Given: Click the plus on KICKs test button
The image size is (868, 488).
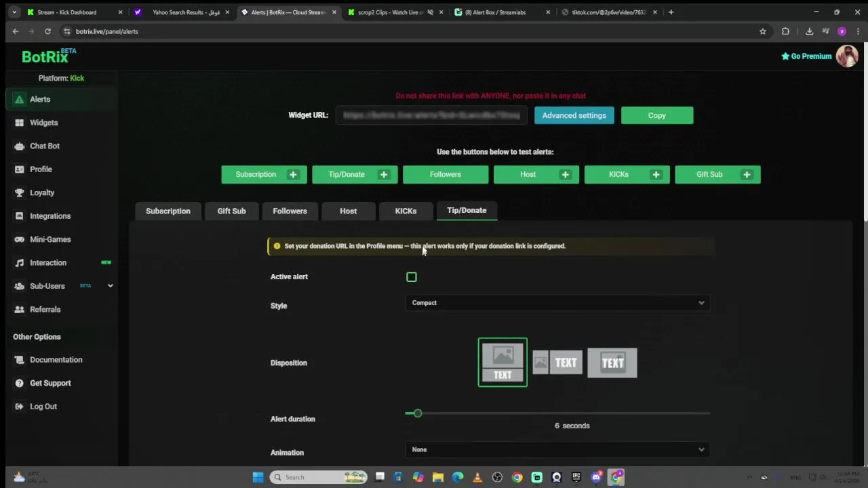Looking at the screenshot, I should [656, 175].
